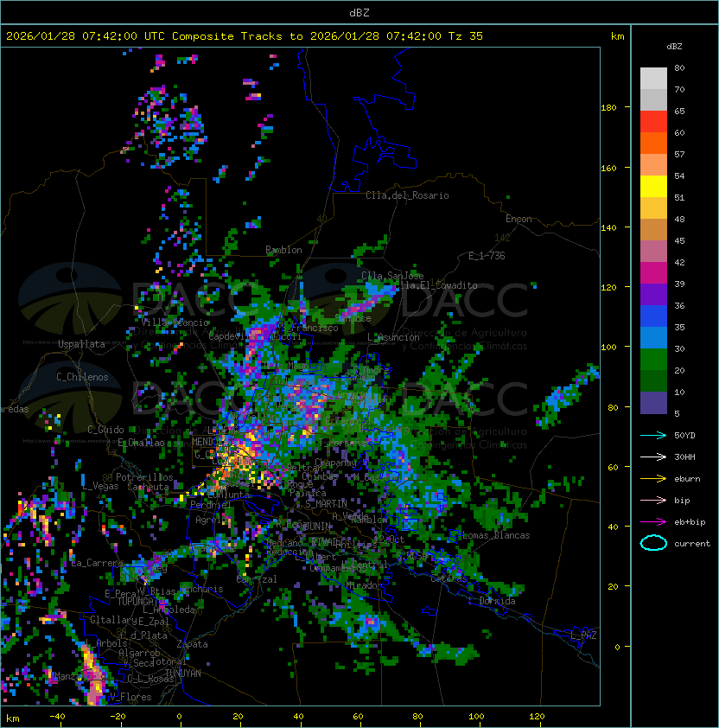Screen dimensions: 719x728
Task: Click the 'Anchoris' map label
Action: point(203,589)
